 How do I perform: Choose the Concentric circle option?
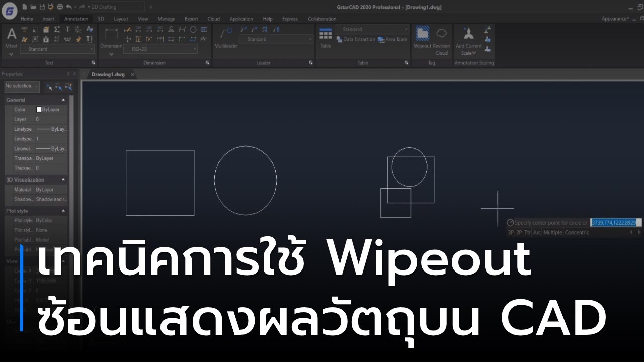pyautogui.click(x=577, y=233)
